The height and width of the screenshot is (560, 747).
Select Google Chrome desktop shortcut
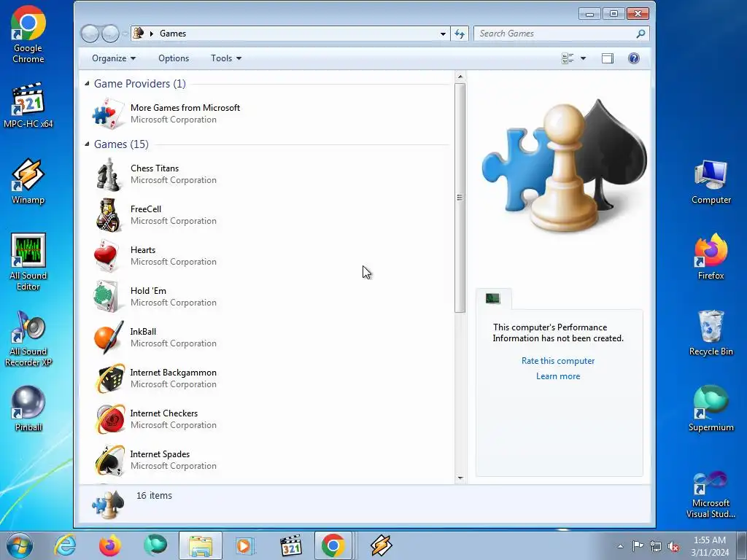click(x=28, y=34)
